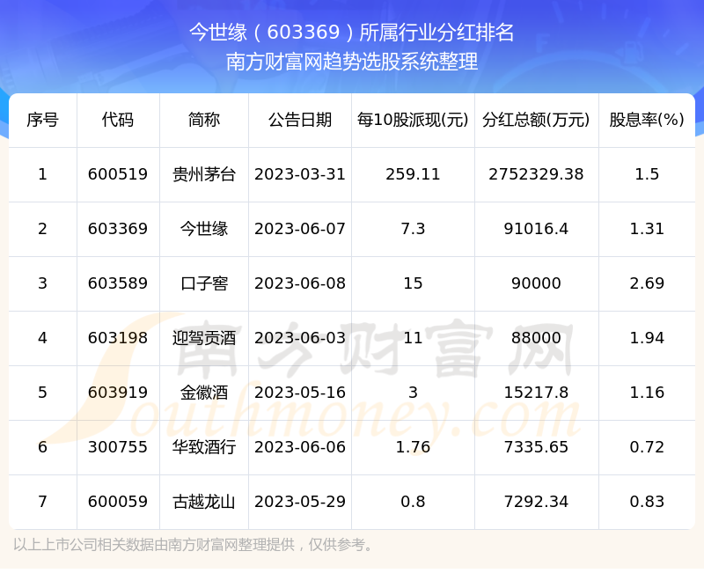This screenshot has width=704, height=588.
Task: Click total amount 88000
Action: (536, 338)
